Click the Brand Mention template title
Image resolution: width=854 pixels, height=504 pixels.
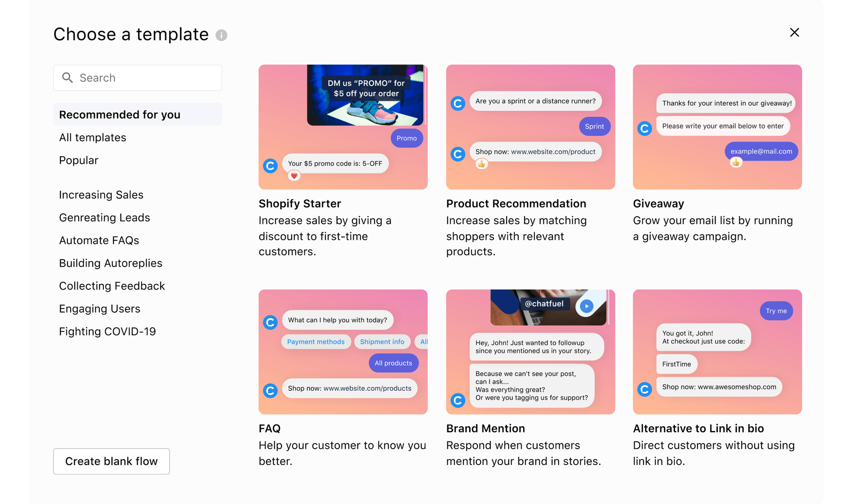click(485, 429)
